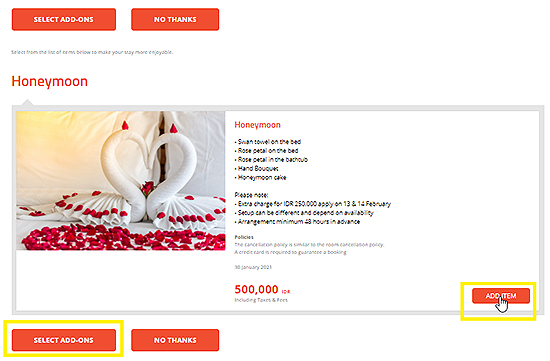Image resolution: width=550 pixels, height=361 pixels.
Task: Click the Honeymoon cake bullet
Action: [260, 178]
